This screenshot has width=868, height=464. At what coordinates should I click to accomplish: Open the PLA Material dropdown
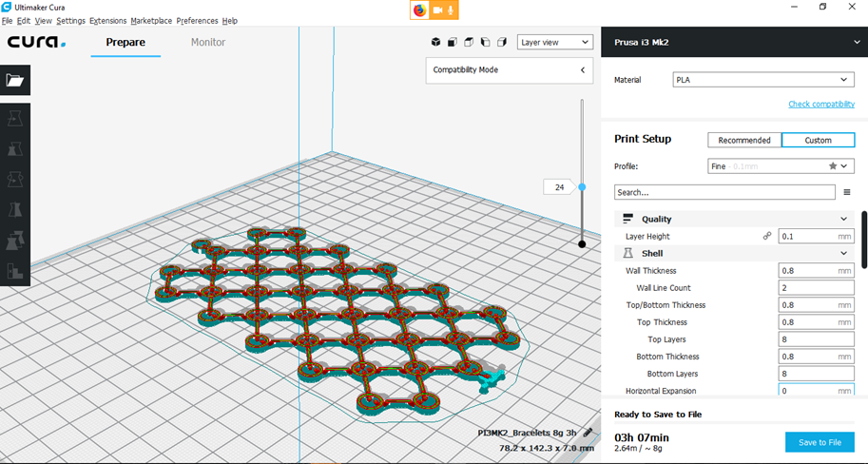[x=762, y=80]
